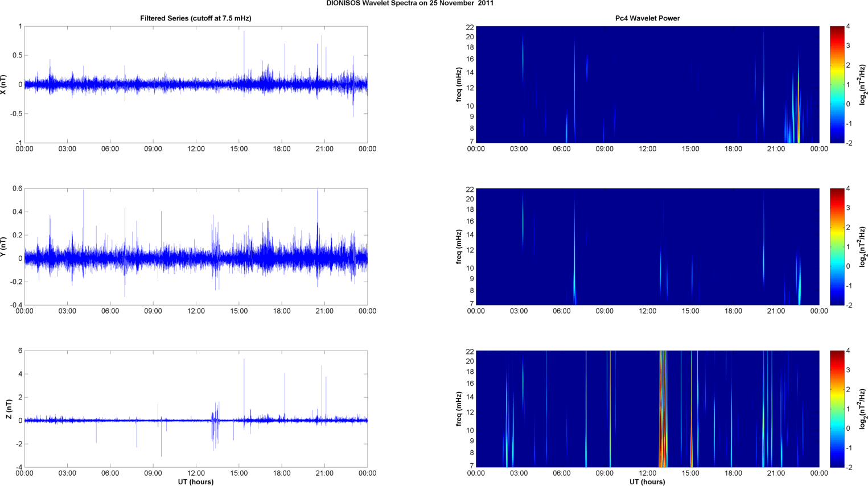Image resolution: width=868 pixels, height=486 pixels.
Task: Click '18:00' tick under bottom spectrogram
Action: tap(733, 473)
